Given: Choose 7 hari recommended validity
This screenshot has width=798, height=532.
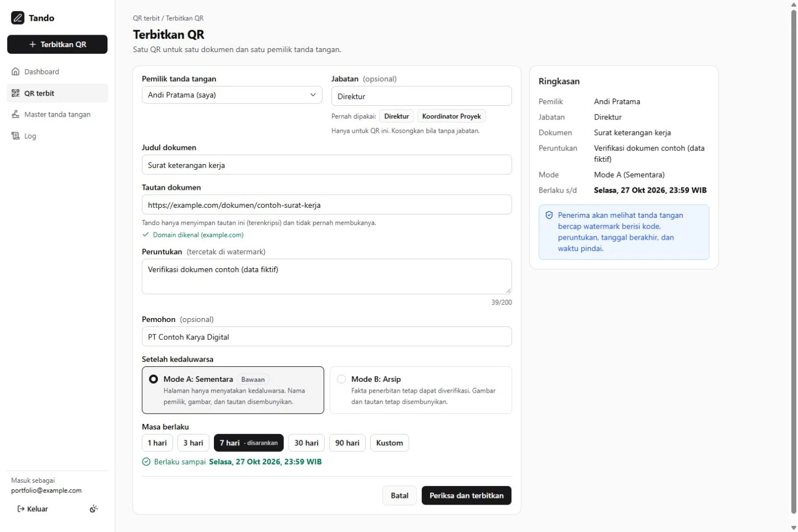Looking at the screenshot, I should click(249, 443).
